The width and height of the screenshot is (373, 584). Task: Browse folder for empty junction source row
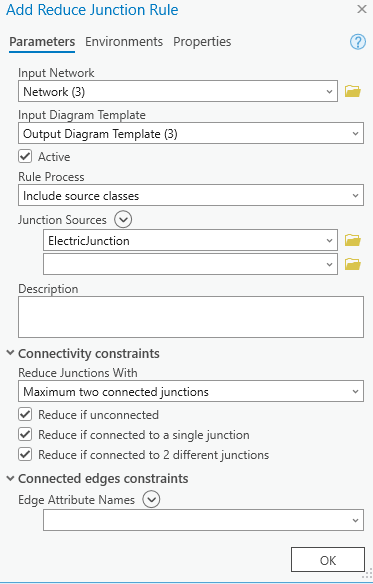pos(353,264)
